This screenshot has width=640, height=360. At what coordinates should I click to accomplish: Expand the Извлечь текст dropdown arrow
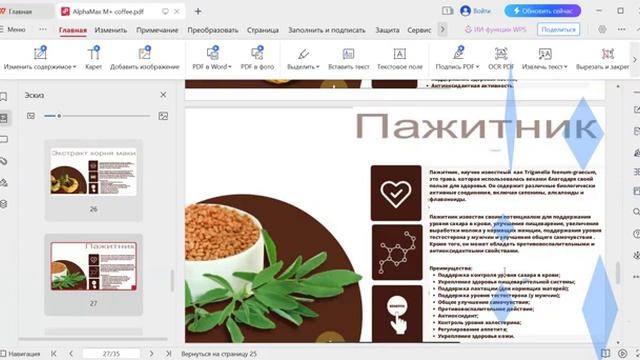pyautogui.click(x=566, y=67)
